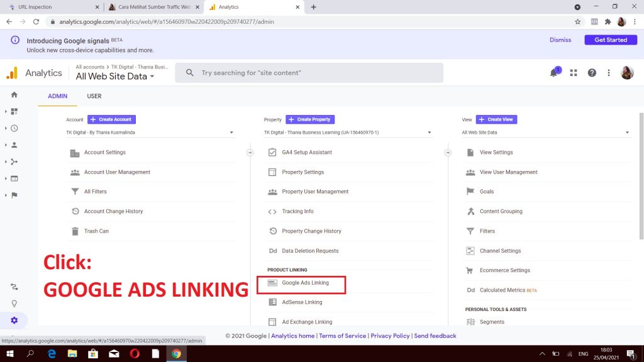Viewport: 644px width, 362px height.
Task: Click Get Started for Google signals
Action: [x=611, y=40]
